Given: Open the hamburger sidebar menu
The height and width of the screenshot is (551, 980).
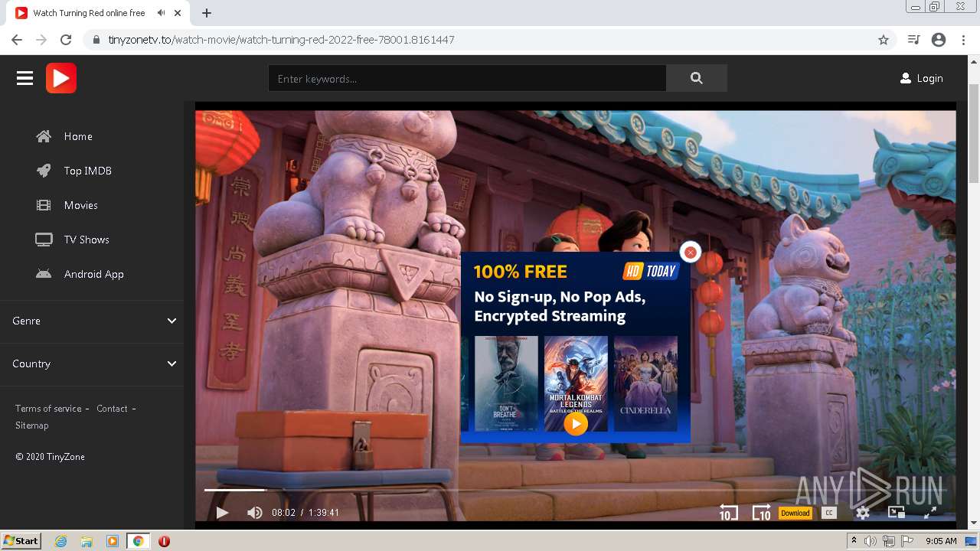Looking at the screenshot, I should coord(24,78).
